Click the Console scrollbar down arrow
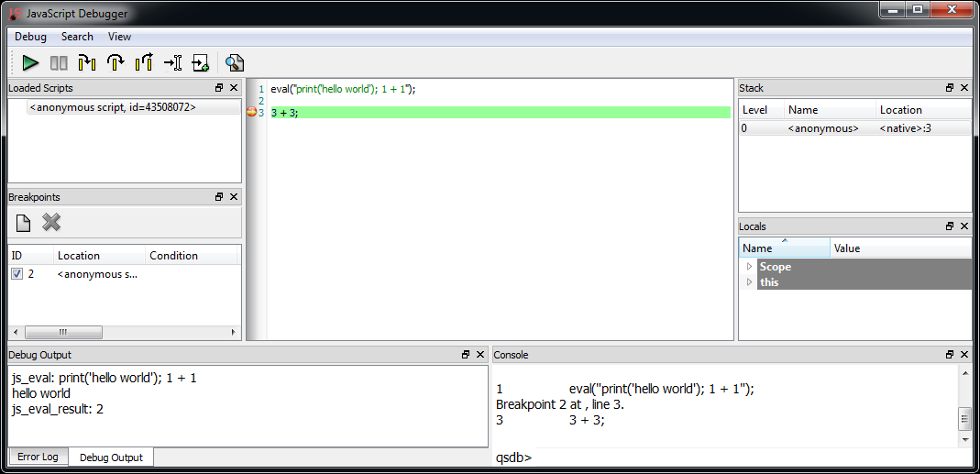 (965, 441)
